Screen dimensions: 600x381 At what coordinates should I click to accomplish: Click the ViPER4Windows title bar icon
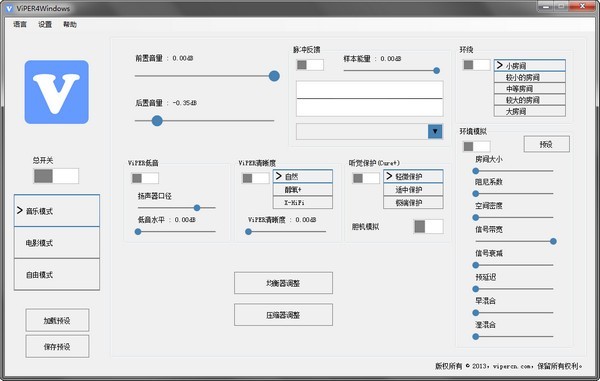pyautogui.click(x=9, y=8)
